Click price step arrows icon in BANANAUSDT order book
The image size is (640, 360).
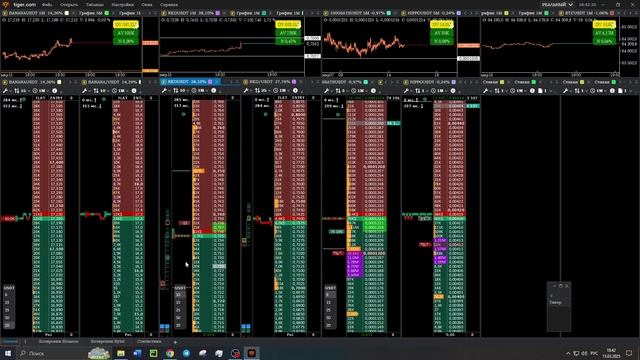[x=17, y=91]
